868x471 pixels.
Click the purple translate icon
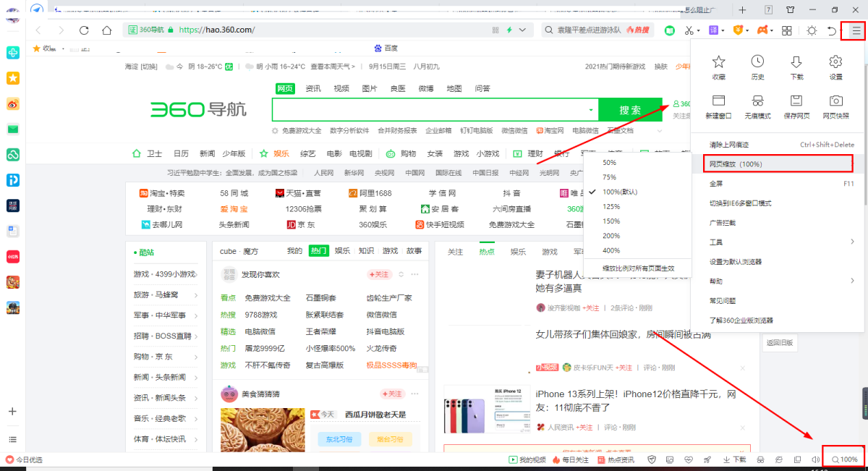(714, 30)
